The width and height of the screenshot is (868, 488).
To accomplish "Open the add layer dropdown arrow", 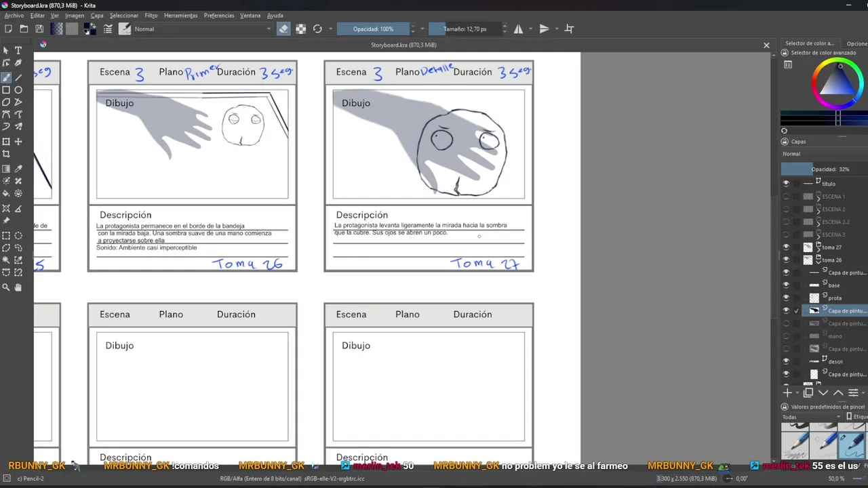I will (x=797, y=392).
